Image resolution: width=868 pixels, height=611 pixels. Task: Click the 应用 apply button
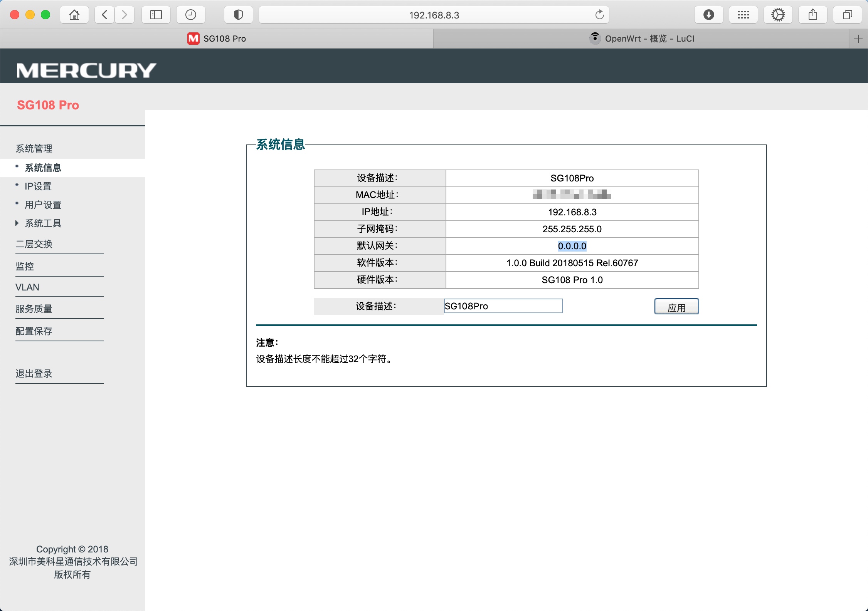[x=676, y=306]
